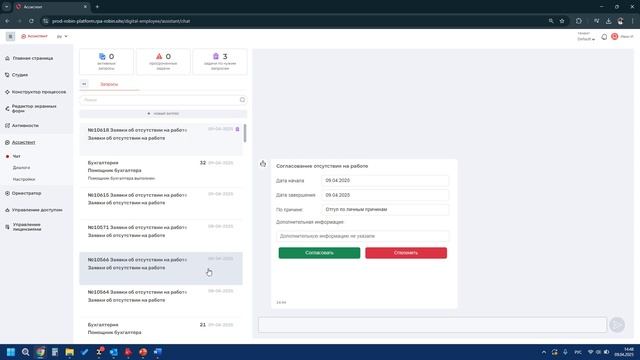Open the overdue tasks counter card
640x360 pixels.
coord(163,62)
